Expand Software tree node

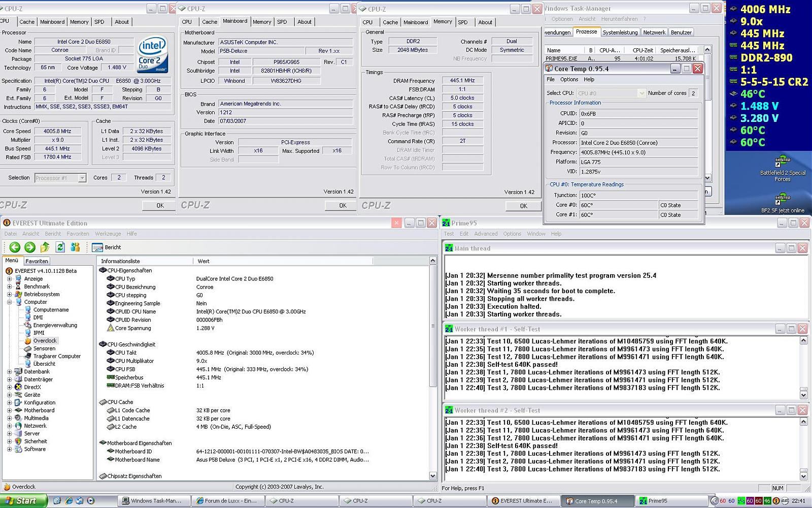pyautogui.click(x=9, y=449)
